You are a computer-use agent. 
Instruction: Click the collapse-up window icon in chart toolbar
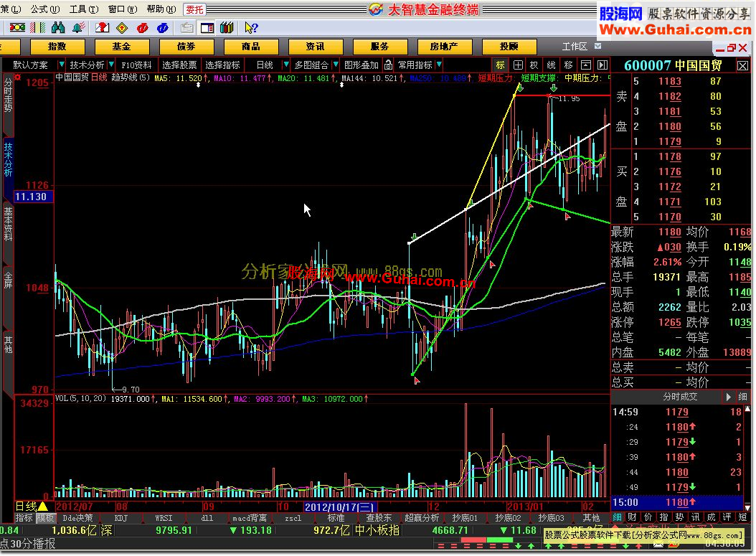coord(586,65)
